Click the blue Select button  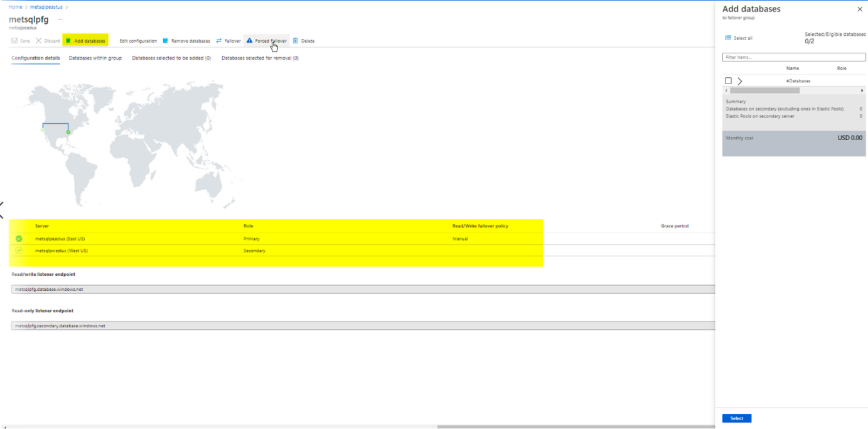(x=737, y=418)
